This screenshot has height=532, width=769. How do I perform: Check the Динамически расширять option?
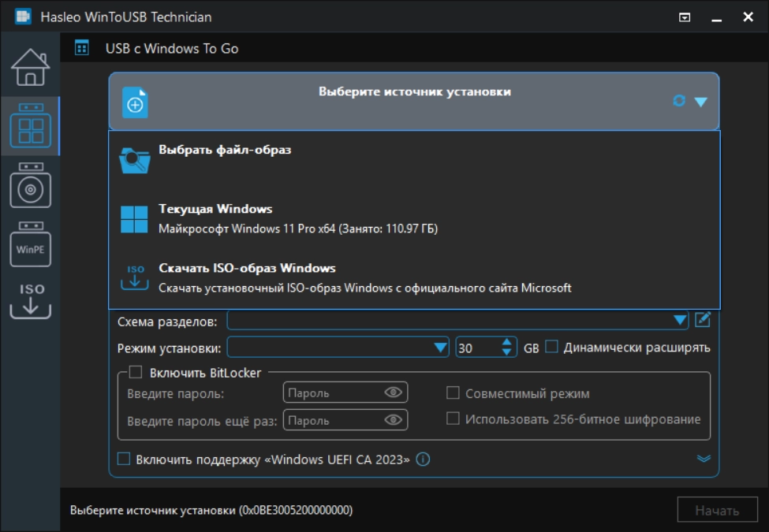click(552, 347)
